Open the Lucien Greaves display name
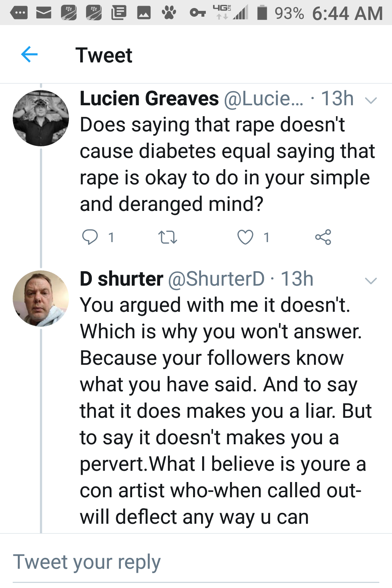This screenshot has height=588, width=392. click(x=149, y=99)
